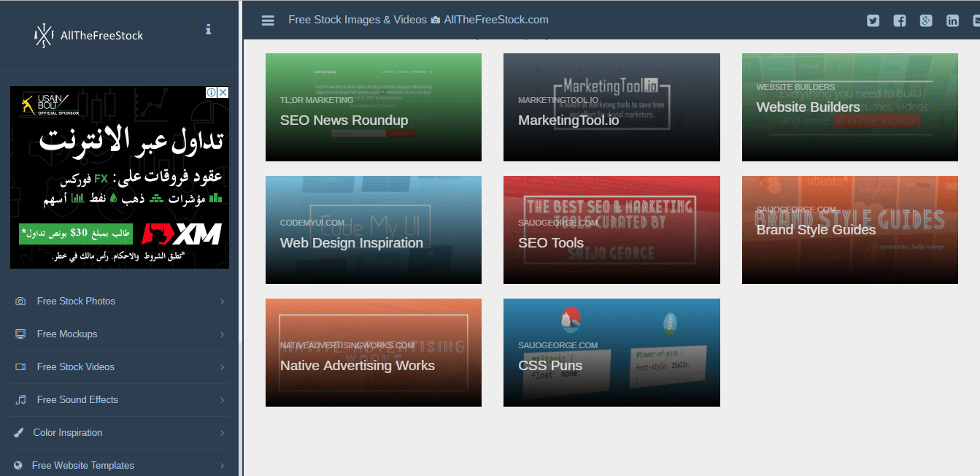Image resolution: width=980 pixels, height=476 pixels.
Task: Click the globe icon for Website Templates
Action: click(x=18, y=466)
